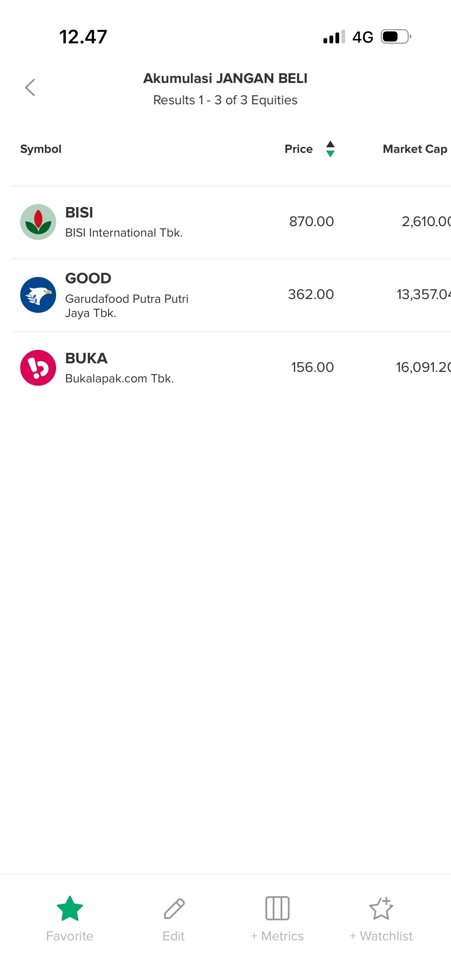Image resolution: width=451 pixels, height=980 pixels.
Task: Tap the Akumulasi JANGAN BELI title
Action: coord(225,78)
